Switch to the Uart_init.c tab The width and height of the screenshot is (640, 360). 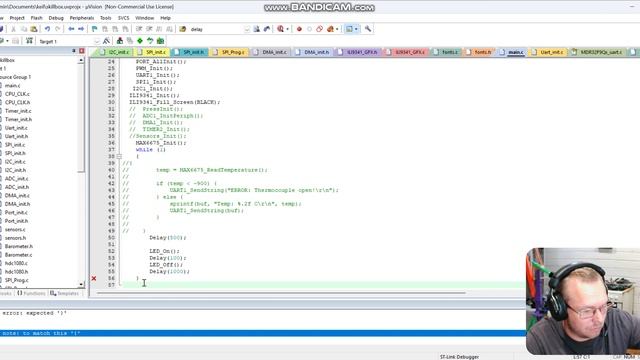pos(548,52)
